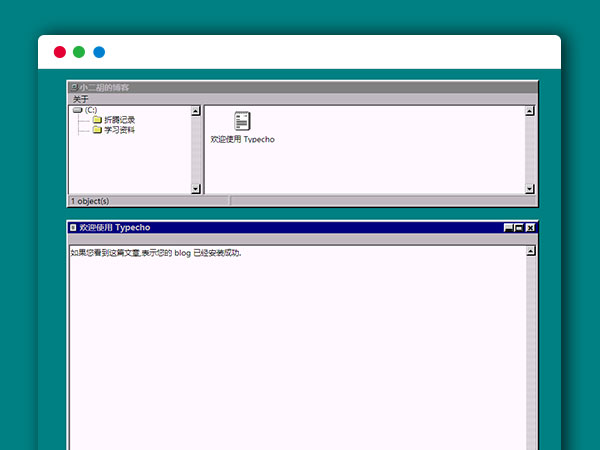
Task: Select the 学习资料 folder icon
Action: coord(97,130)
